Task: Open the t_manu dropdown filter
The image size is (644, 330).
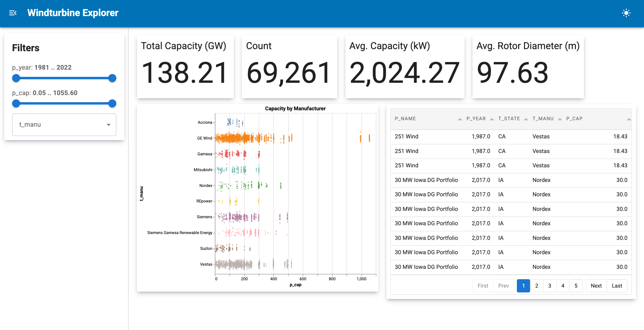Action: [64, 125]
